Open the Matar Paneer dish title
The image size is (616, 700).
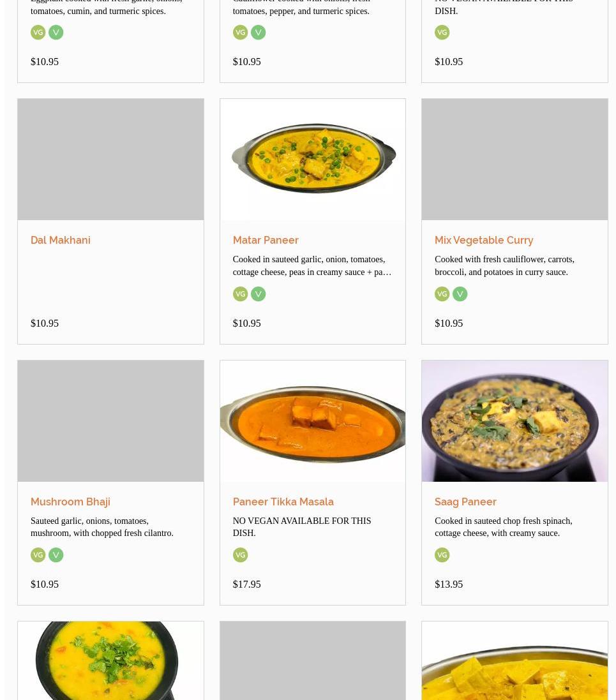[266, 241]
